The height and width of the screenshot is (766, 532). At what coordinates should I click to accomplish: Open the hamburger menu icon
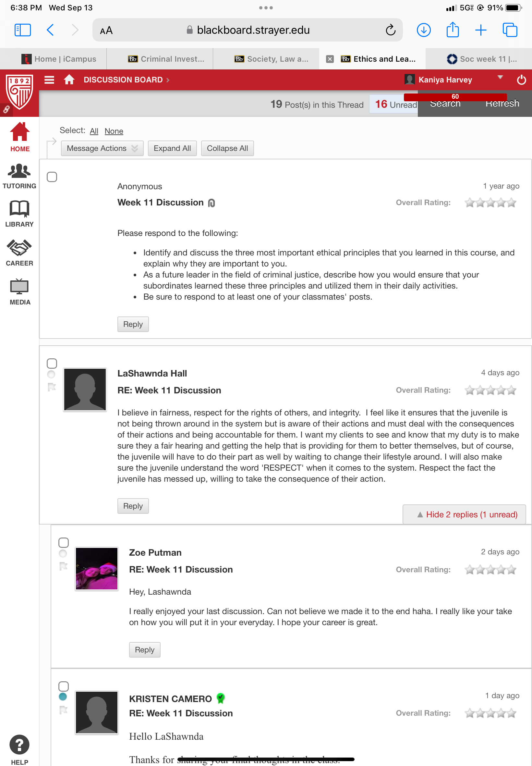49,80
